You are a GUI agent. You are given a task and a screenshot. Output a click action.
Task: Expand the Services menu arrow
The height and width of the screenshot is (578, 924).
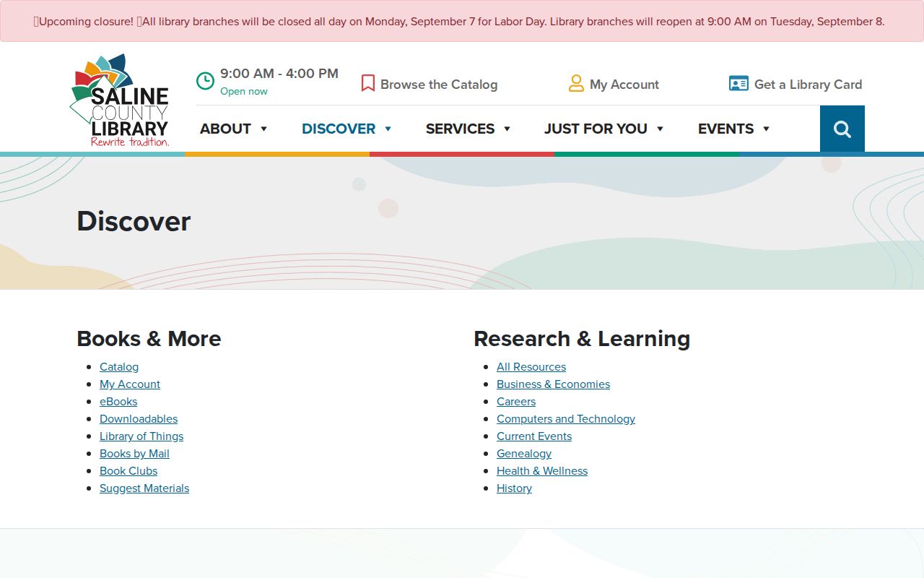[x=507, y=129]
